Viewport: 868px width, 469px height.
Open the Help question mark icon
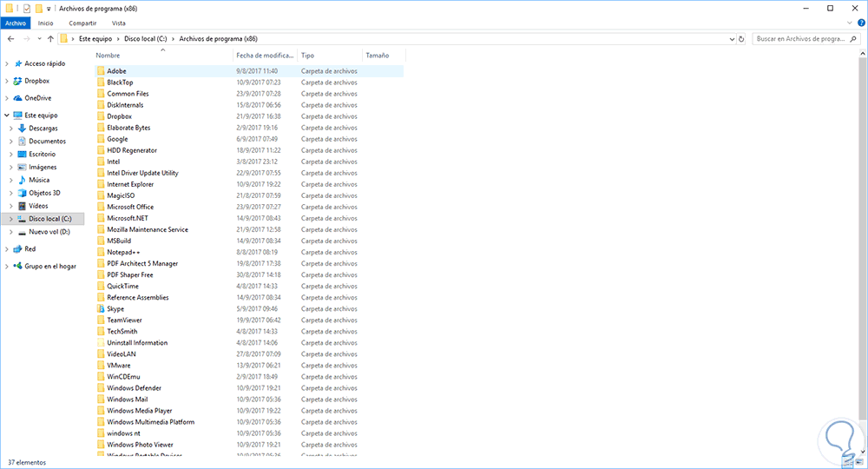click(x=861, y=23)
